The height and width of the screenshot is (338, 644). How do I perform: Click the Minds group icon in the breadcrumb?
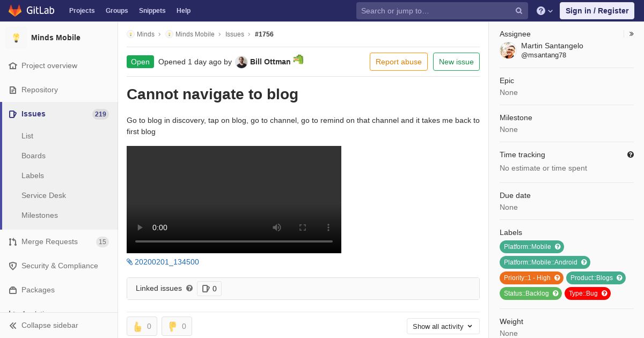pyautogui.click(x=130, y=34)
